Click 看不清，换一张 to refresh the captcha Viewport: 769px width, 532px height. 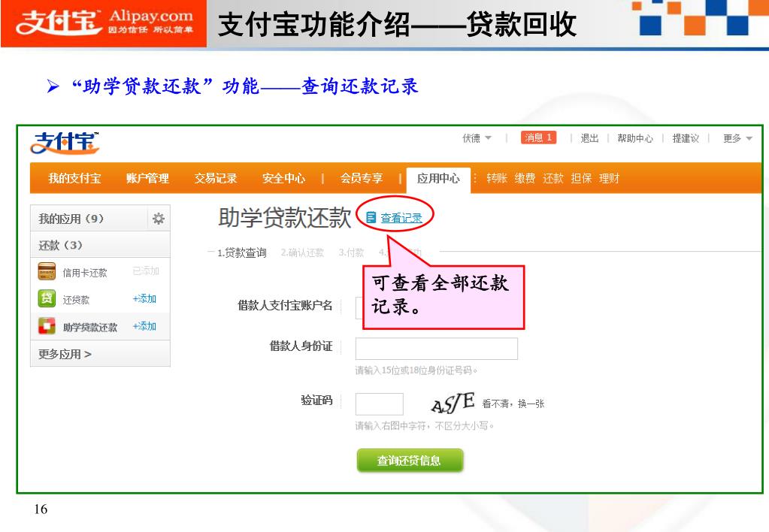click(513, 404)
